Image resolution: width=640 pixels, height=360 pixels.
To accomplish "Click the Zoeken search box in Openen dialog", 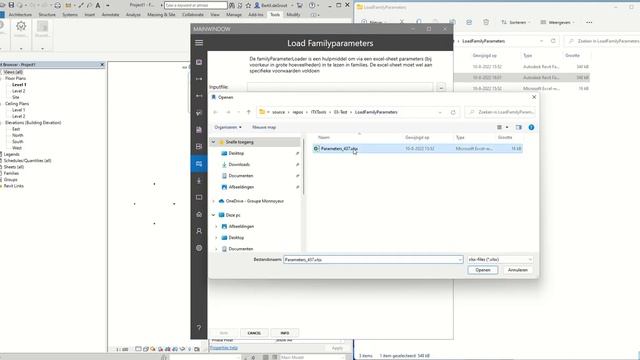I will pyautogui.click(x=500, y=112).
